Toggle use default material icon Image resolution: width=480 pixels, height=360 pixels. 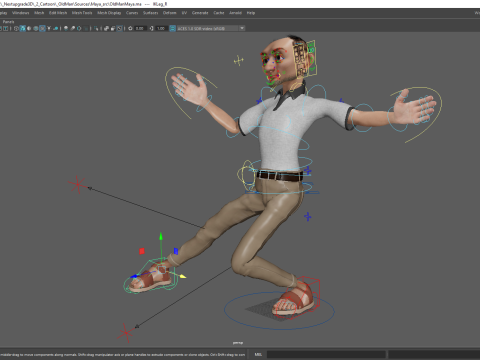click(x=29, y=28)
